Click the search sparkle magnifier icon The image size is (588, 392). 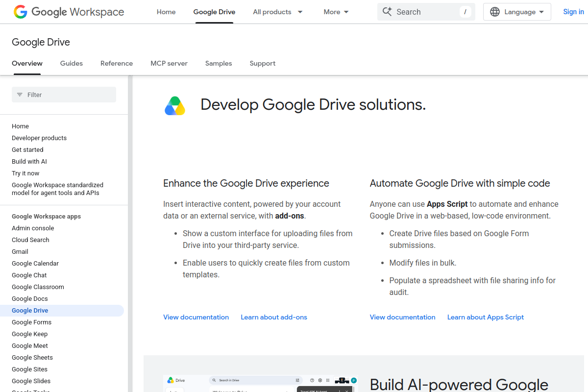click(x=387, y=12)
